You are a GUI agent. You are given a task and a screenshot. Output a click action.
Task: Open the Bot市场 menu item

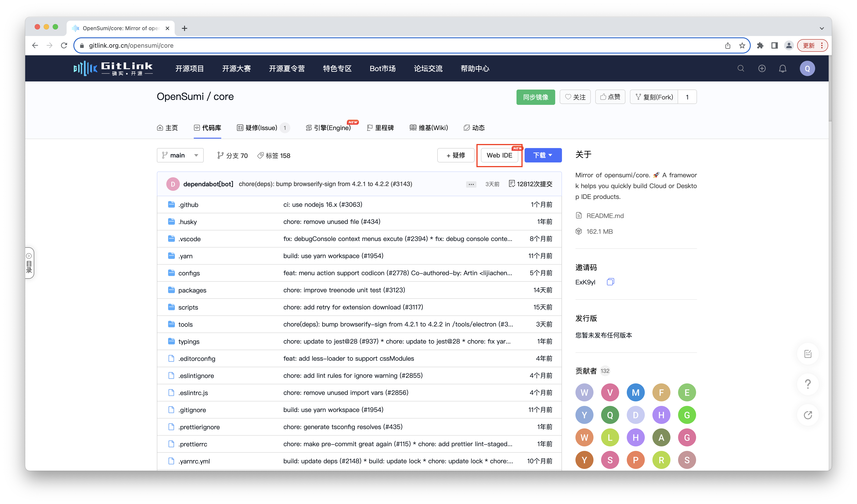pos(383,68)
